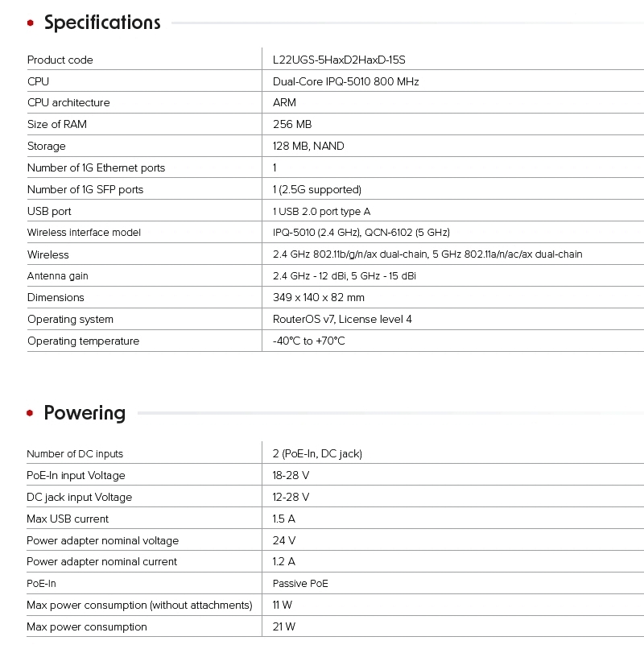644x649 pixels.
Task: Click the PoE-In input Voltage 18-28 V value
Action: point(291,476)
